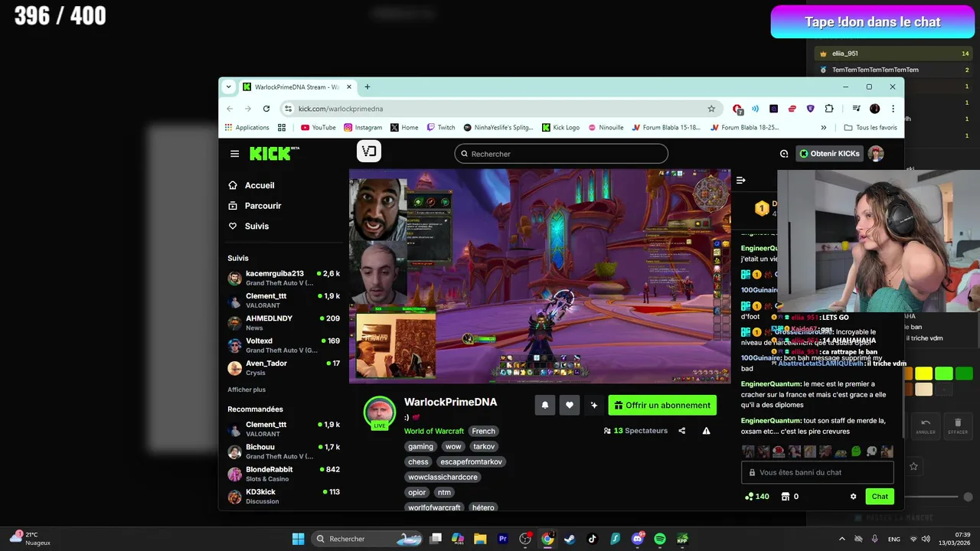
Task: Open the Forum Blabla 15-18 bookmark
Action: pos(666,128)
